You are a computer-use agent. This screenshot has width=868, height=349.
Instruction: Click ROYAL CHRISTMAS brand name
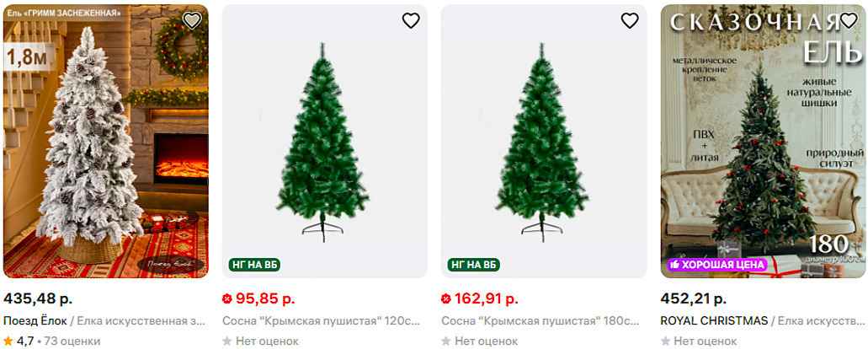(714, 320)
